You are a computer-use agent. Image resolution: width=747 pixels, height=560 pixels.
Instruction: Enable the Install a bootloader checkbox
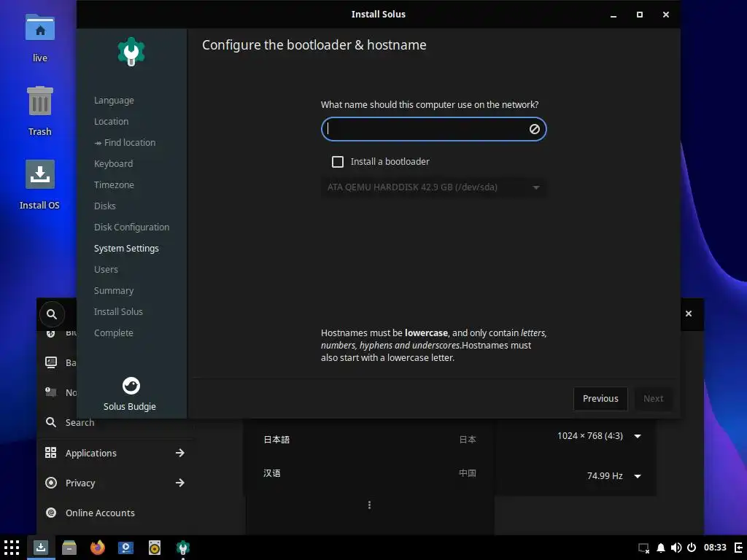point(337,162)
